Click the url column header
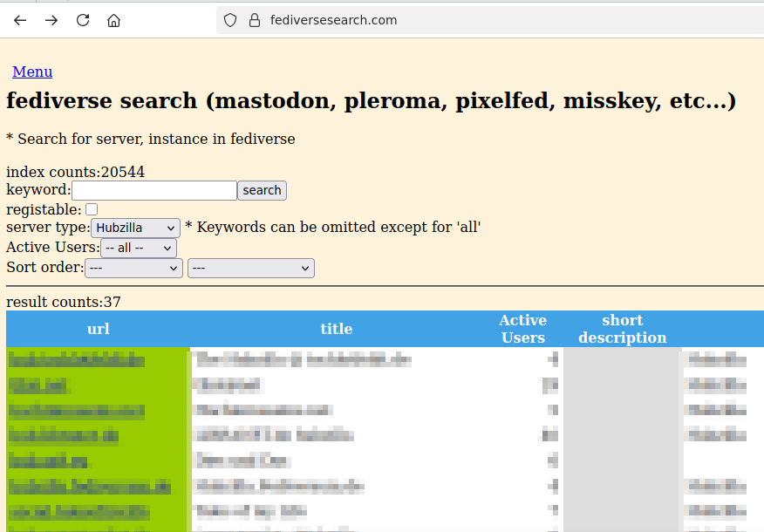This screenshot has height=532, width=764. click(x=99, y=329)
